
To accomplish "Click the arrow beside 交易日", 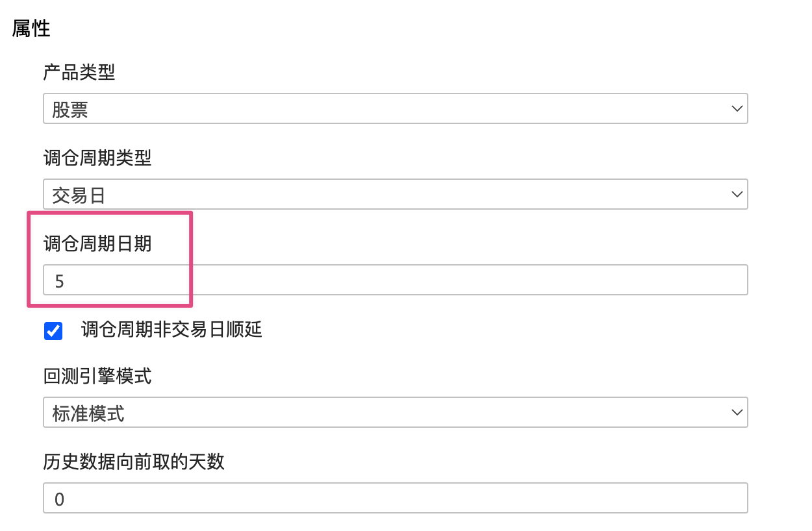I will click(737, 195).
